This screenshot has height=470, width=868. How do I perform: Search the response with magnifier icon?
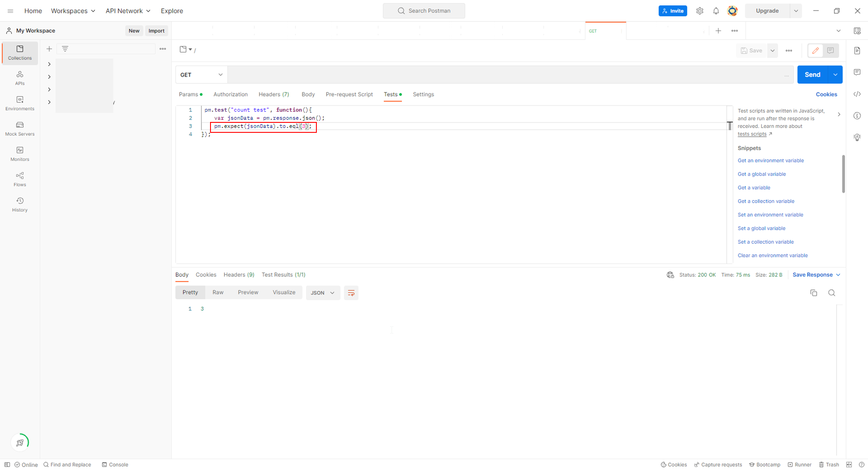point(831,293)
